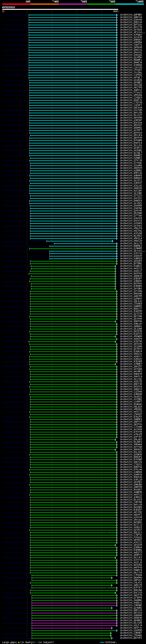
Task: Click the query end position label 466
Action: [x=115, y=11]
